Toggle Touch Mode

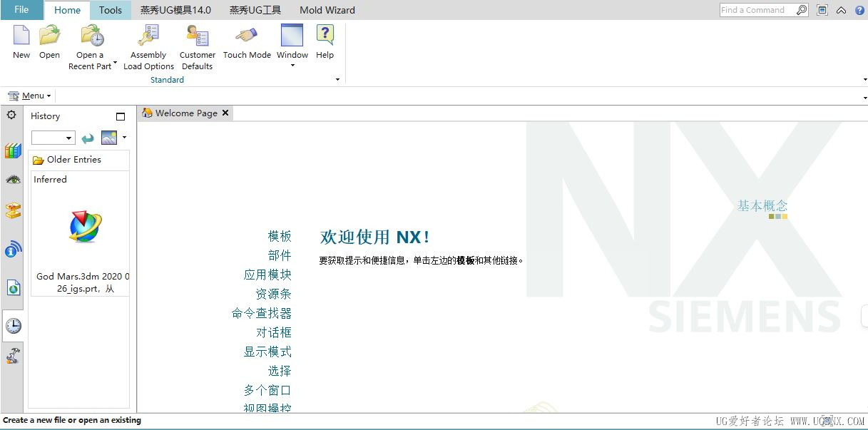click(247, 36)
